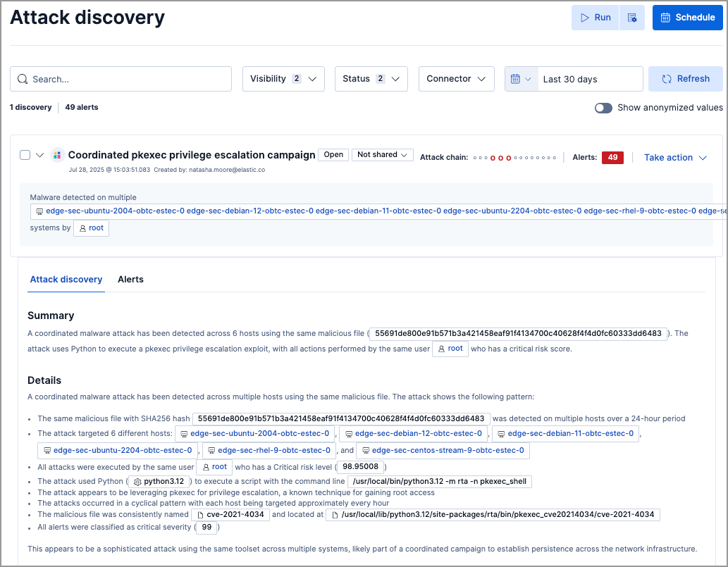Check the discovery selection checkbox

pos(25,154)
